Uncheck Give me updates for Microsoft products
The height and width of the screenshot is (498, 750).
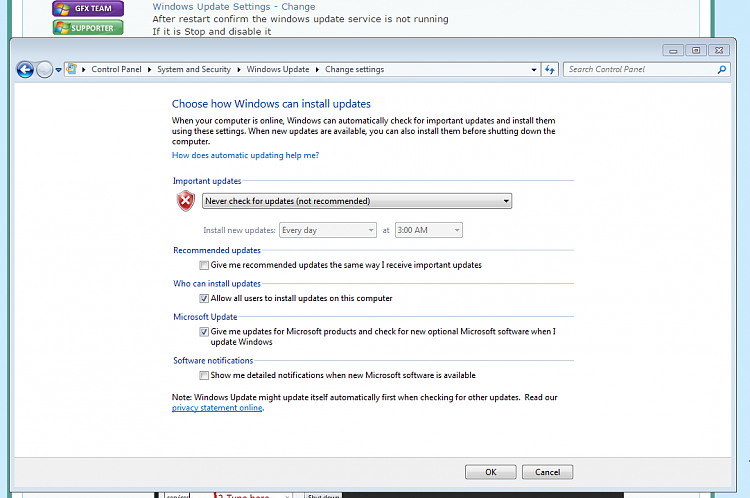pos(204,332)
